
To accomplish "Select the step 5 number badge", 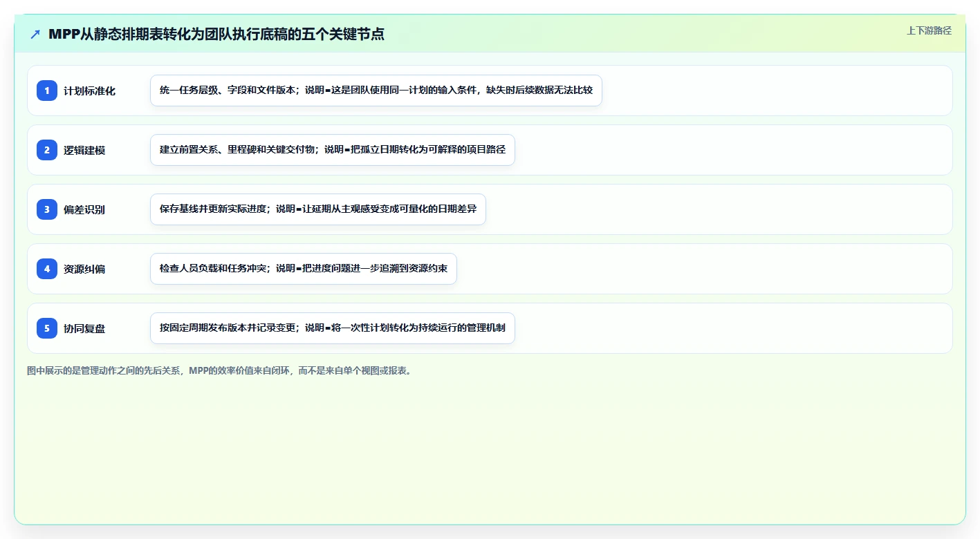I will [47, 328].
